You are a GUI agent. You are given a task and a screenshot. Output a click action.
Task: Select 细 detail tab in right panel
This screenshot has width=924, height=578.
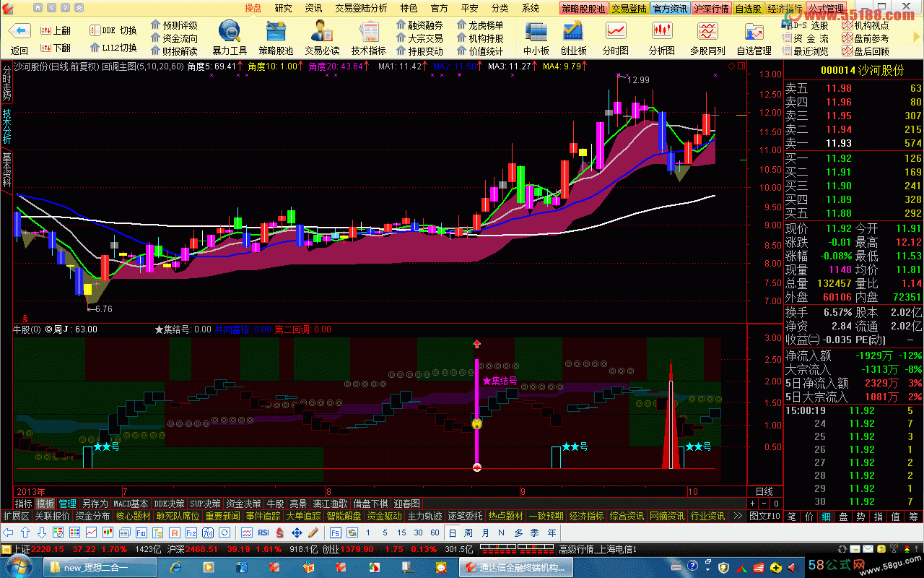tap(827, 516)
